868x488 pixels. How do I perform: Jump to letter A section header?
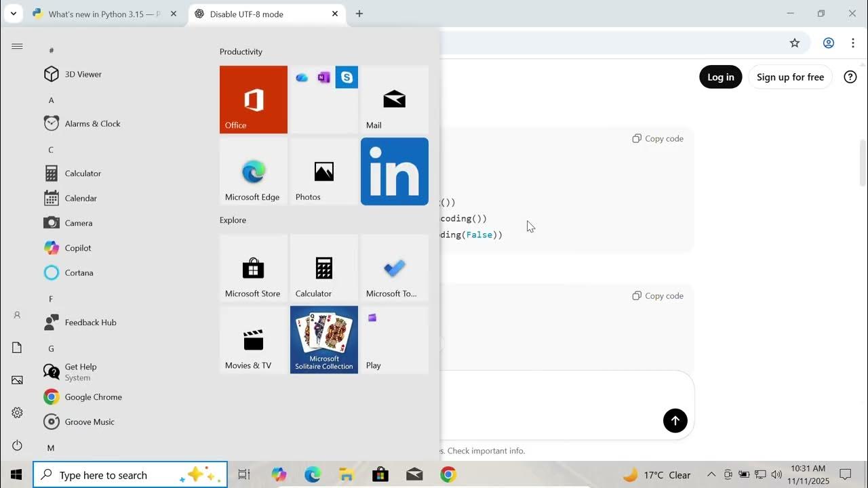point(51,100)
